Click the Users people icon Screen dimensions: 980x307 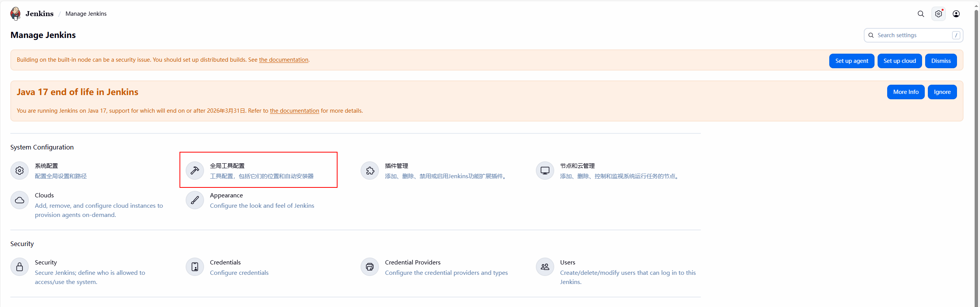point(545,267)
